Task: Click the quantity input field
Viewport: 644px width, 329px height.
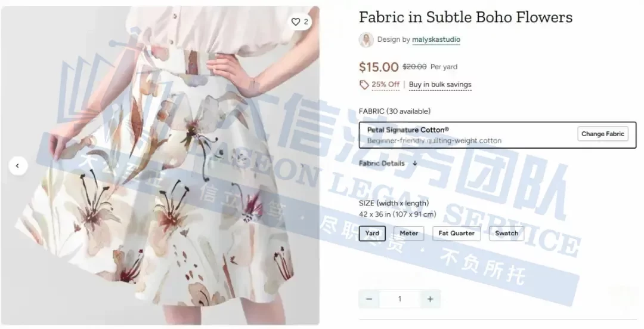Action: pyautogui.click(x=399, y=299)
